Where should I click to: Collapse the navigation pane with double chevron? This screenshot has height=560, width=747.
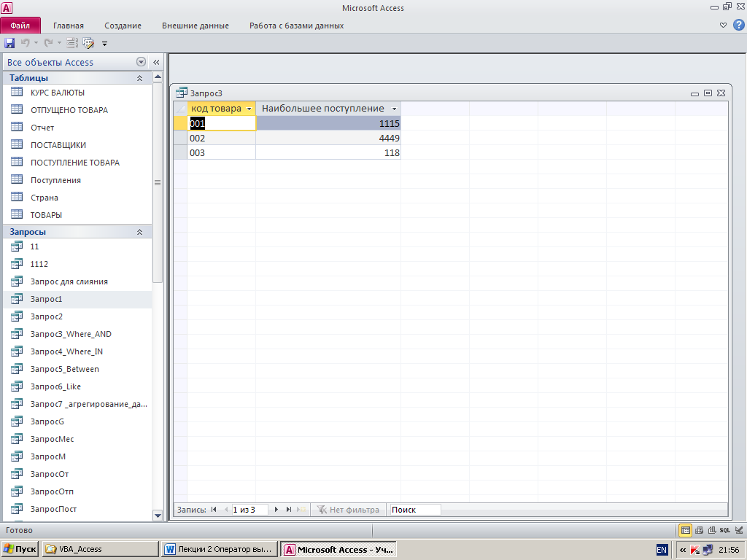coord(156,63)
